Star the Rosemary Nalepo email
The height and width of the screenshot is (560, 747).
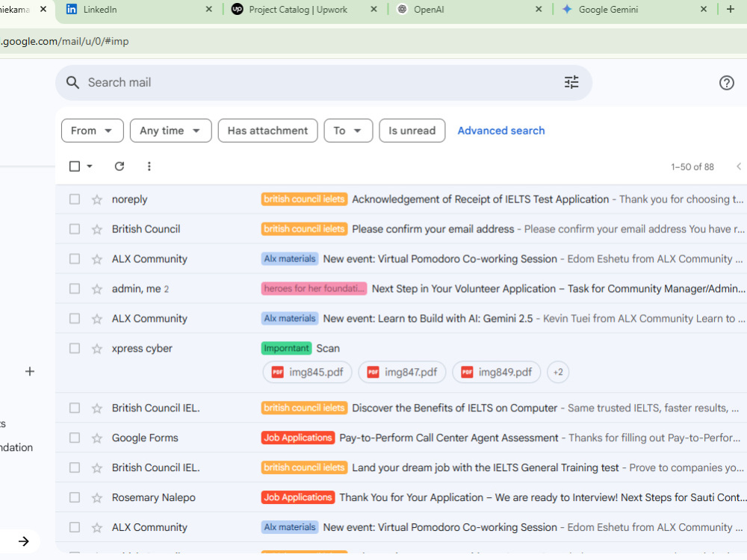click(x=97, y=497)
